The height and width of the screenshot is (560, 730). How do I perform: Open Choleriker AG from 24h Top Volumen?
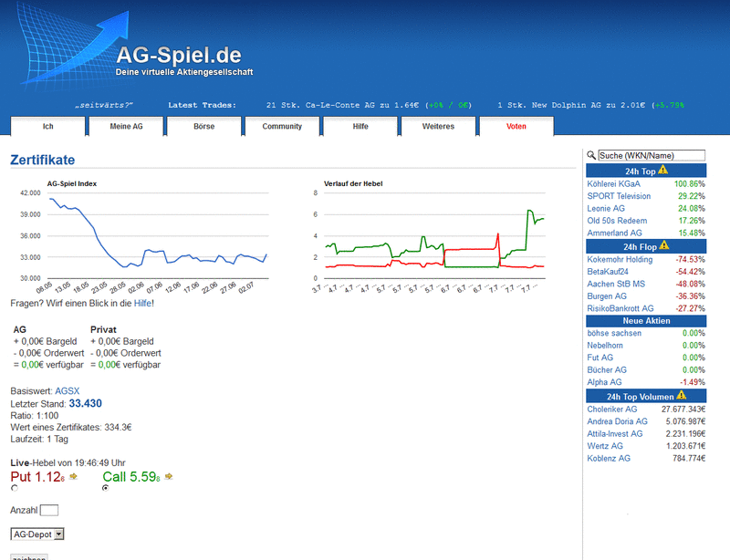615,409
